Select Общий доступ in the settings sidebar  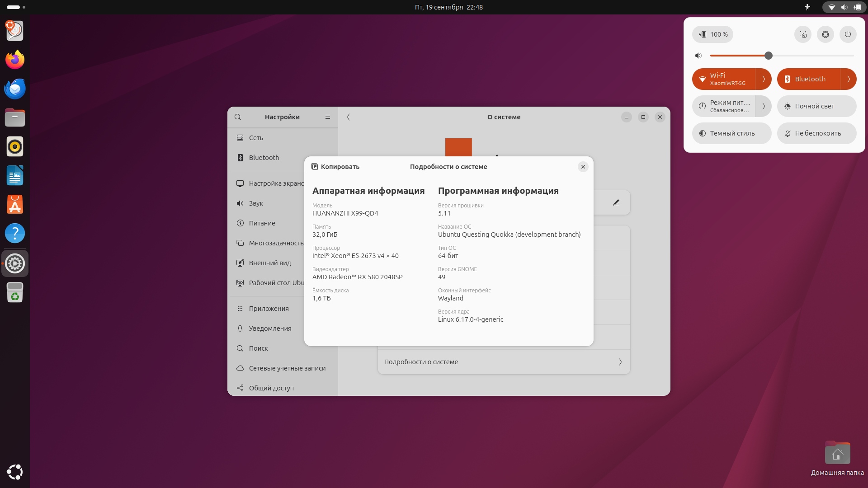pyautogui.click(x=283, y=388)
